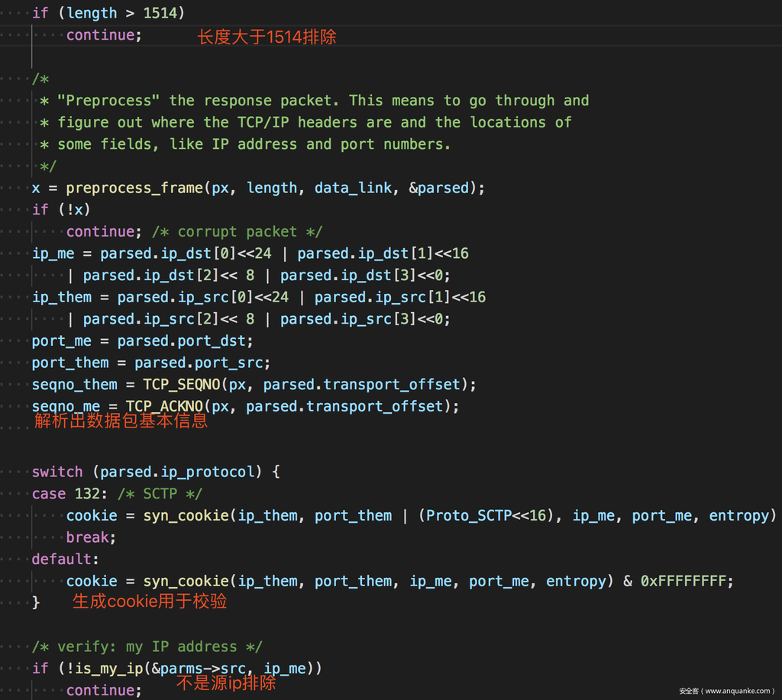Click the preprocess_frame function call
Screen dimensions: 782x700
pyautogui.click(x=134, y=188)
